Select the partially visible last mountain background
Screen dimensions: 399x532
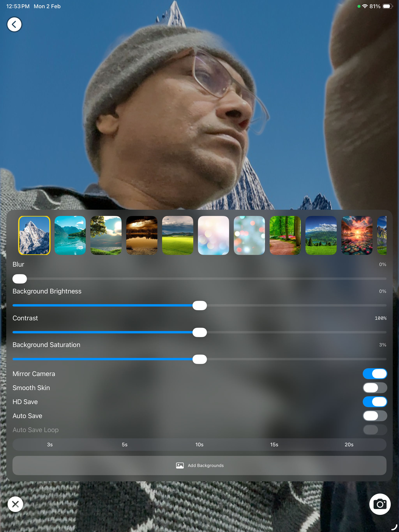coord(382,235)
